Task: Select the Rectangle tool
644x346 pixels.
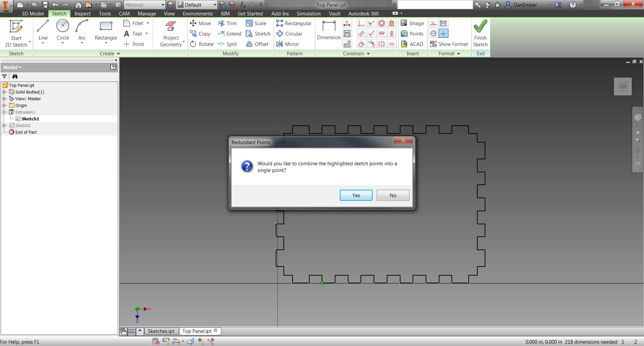Action: (106, 31)
